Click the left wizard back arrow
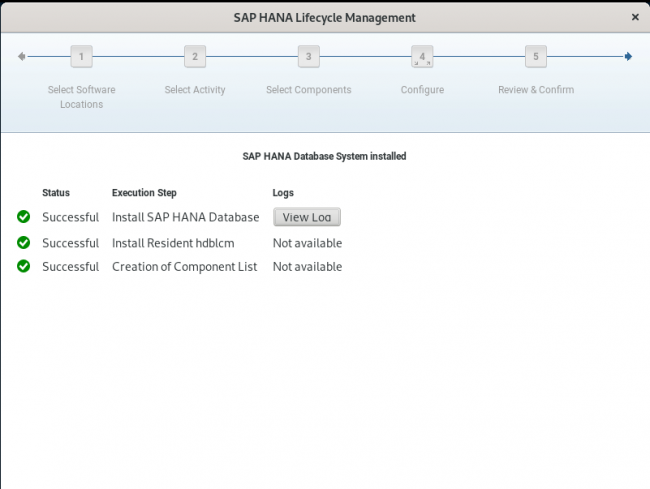 click(22, 56)
